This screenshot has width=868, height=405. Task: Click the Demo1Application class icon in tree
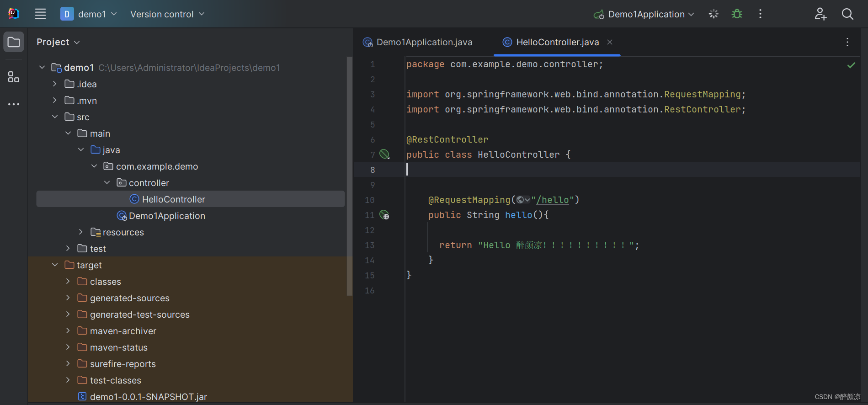click(x=122, y=216)
